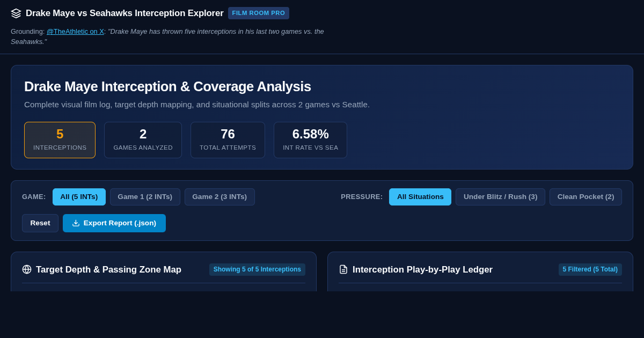Viewport: 644px width, 338px height.
Task: Click the quoted Drake Maye grounding text
Action: pos(167,36)
